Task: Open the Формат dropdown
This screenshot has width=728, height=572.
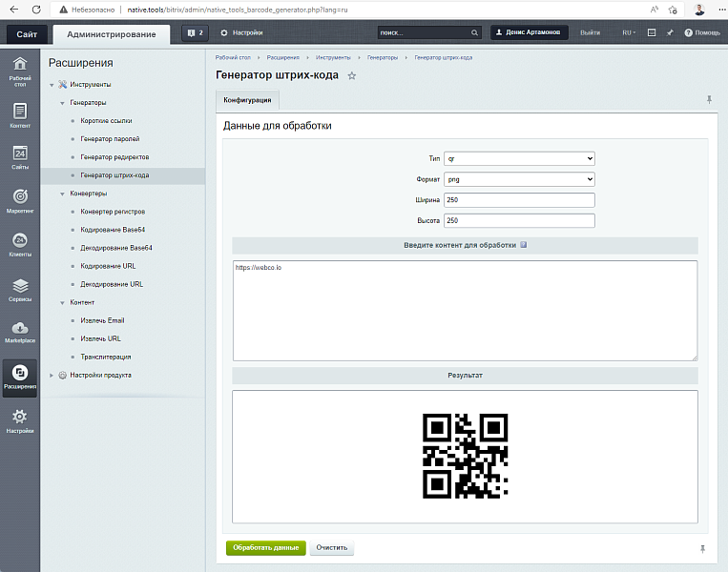Action: coord(519,179)
